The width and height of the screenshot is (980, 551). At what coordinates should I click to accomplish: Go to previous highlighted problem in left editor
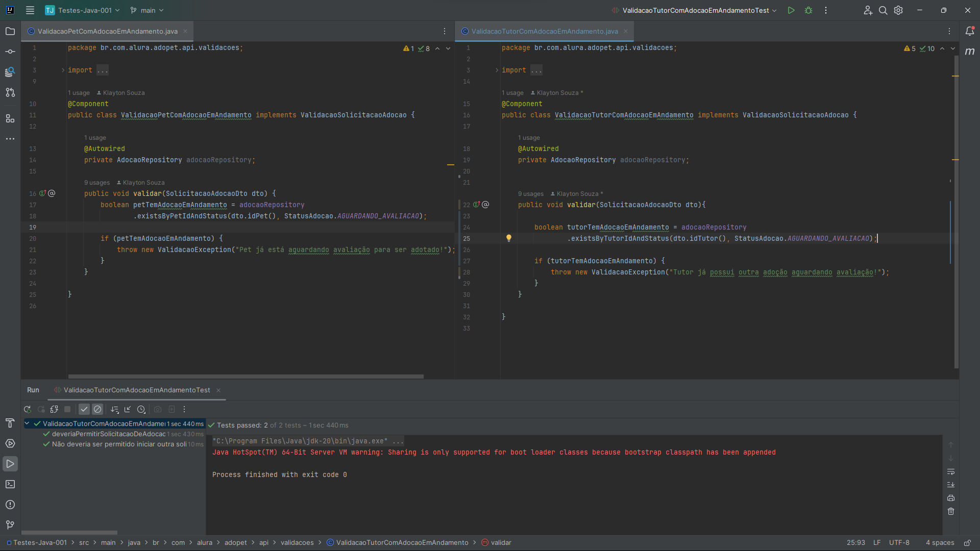437,48
